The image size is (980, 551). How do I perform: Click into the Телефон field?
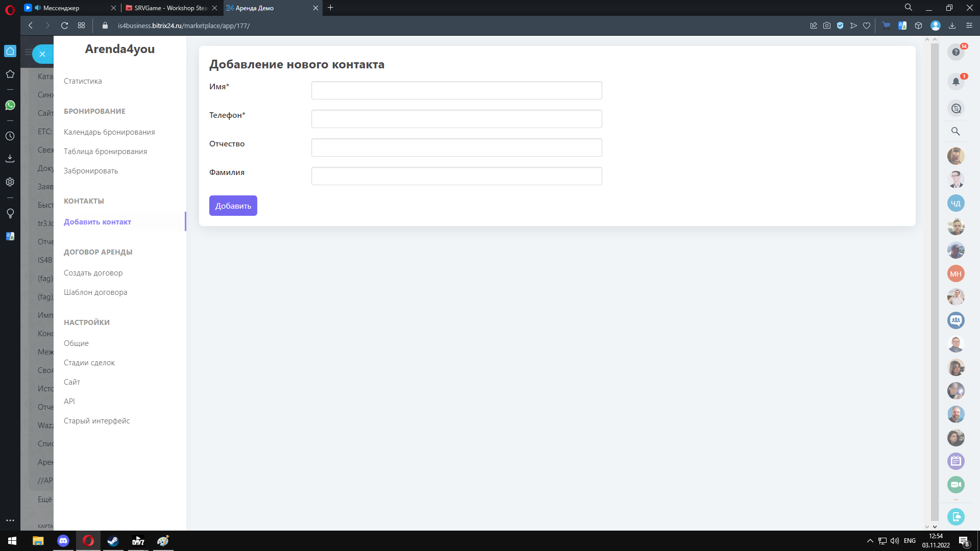(x=456, y=119)
